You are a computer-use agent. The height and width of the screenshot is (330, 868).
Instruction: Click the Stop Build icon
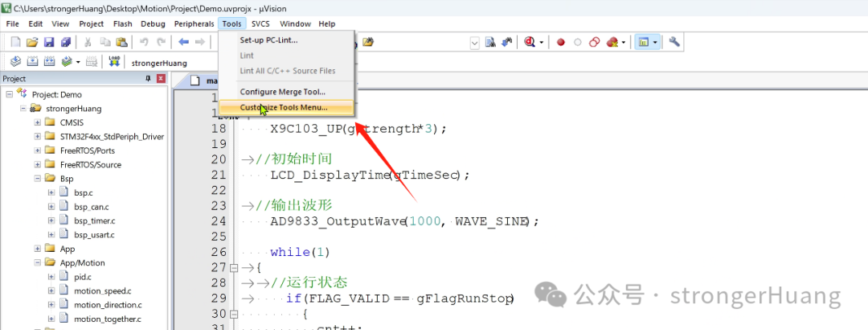92,61
